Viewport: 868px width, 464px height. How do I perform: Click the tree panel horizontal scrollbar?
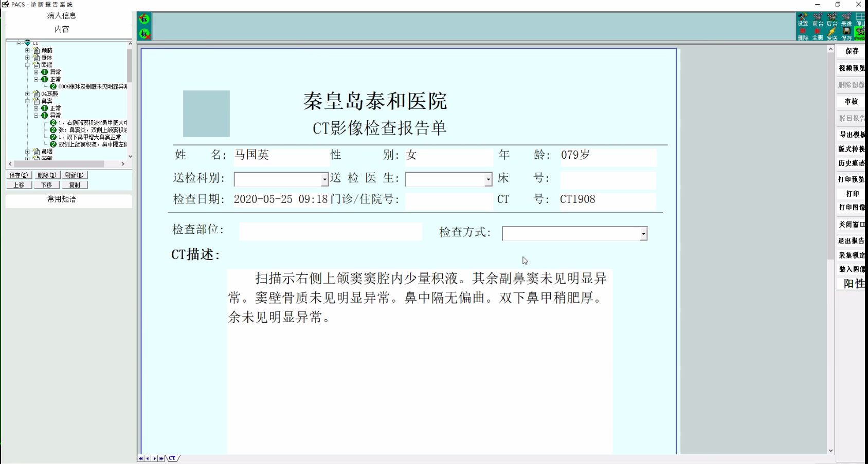pyautogui.click(x=66, y=164)
